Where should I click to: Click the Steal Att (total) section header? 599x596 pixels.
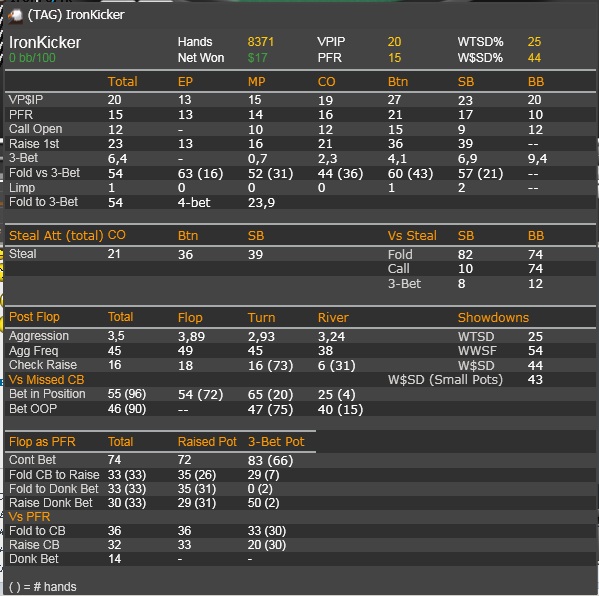point(56,235)
